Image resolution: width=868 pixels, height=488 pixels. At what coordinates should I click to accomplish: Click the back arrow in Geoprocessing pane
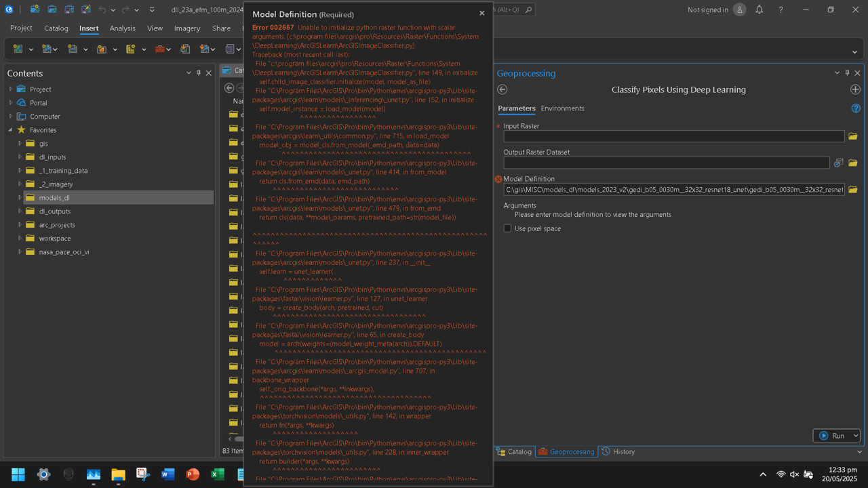tap(502, 89)
